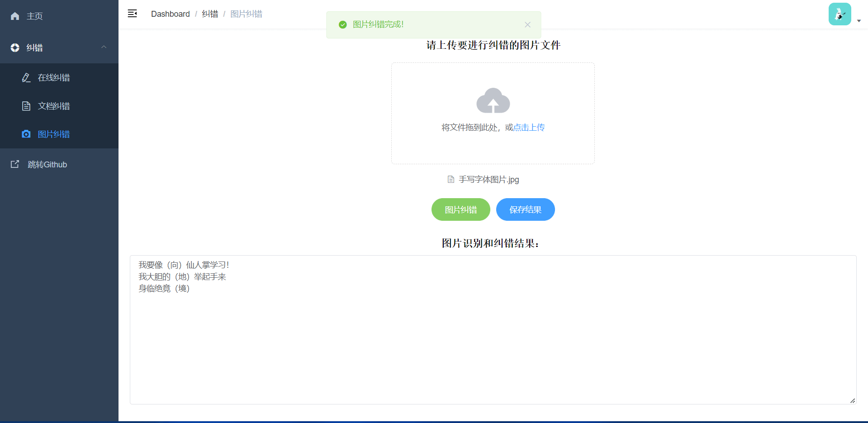The width and height of the screenshot is (868, 423).
Task: Dismiss the 图片纠错完成 notification
Action: click(527, 25)
